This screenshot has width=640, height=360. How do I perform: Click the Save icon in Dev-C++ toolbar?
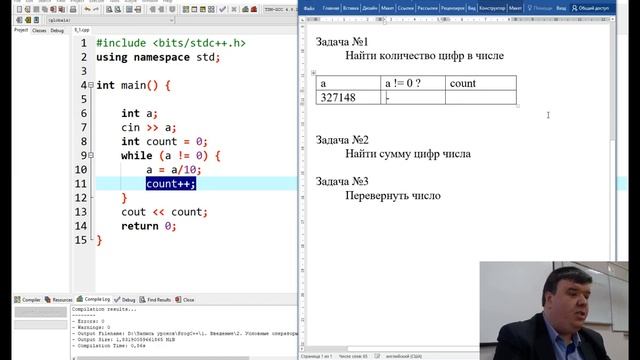tap(36, 9)
